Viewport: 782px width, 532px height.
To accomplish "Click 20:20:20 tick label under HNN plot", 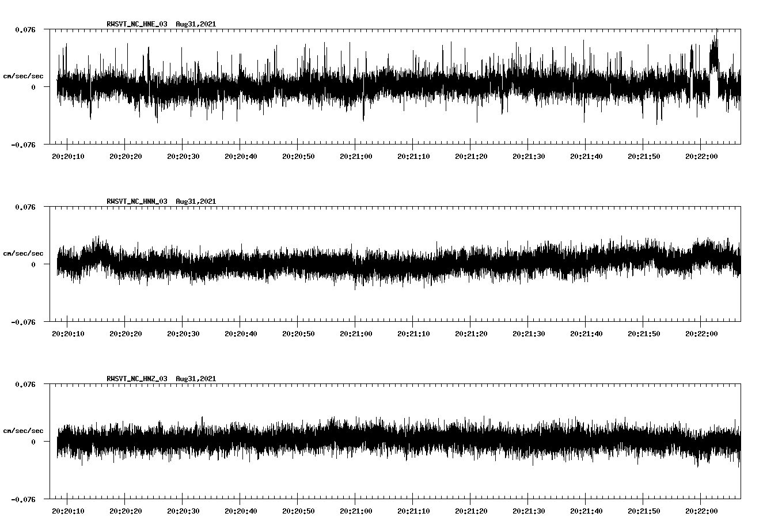I will point(125,333).
